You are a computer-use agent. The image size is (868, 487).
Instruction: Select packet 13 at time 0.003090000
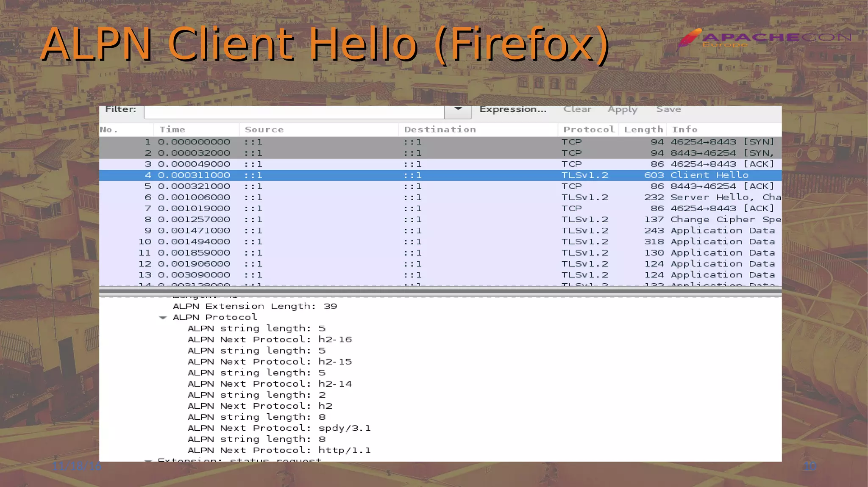pos(440,275)
